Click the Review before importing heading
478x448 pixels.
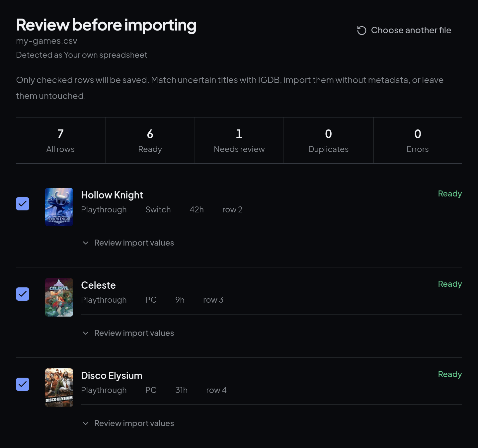coord(106,25)
